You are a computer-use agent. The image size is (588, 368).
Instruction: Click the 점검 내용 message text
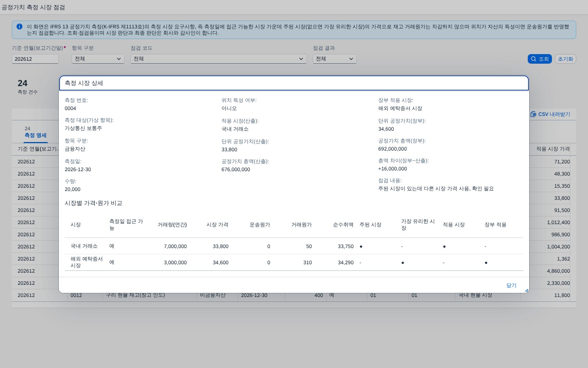click(x=436, y=188)
